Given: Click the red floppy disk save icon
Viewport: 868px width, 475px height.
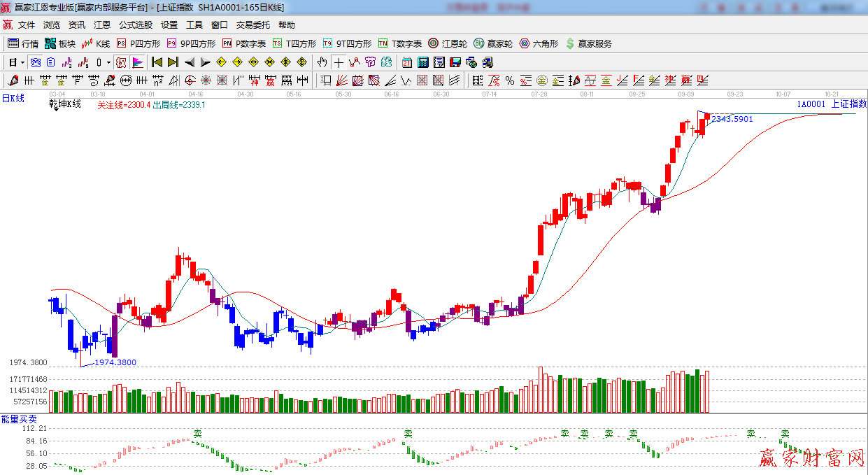Looking at the screenshot, I should coord(455,62).
